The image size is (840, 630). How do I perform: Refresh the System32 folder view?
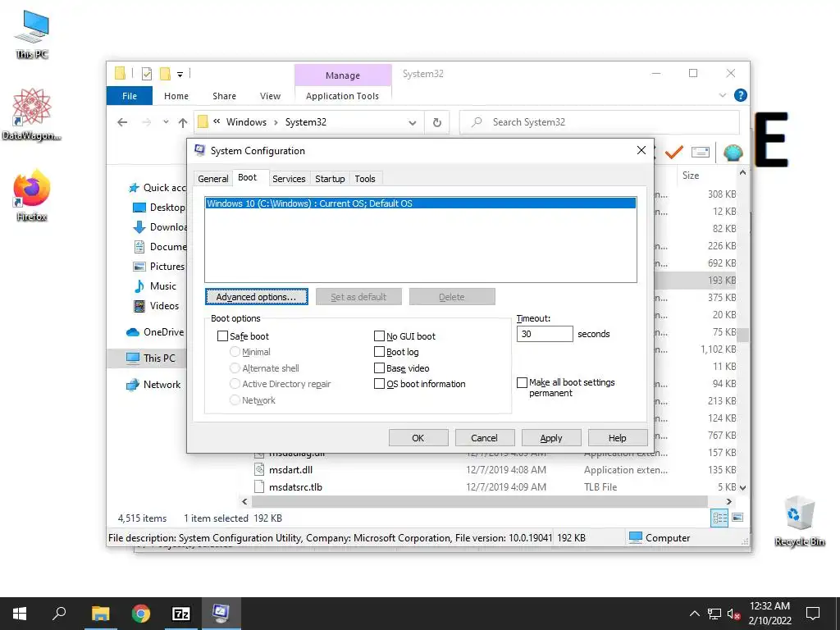pos(437,123)
